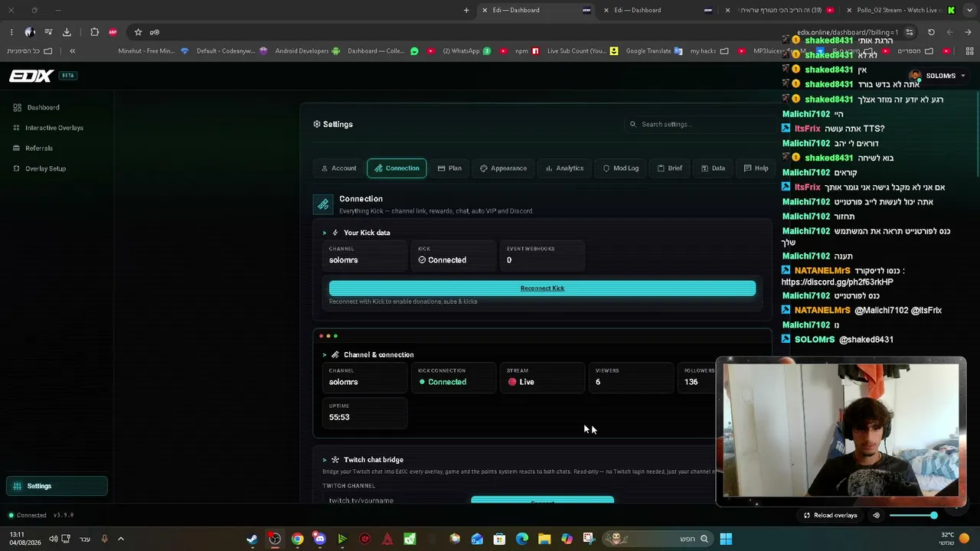Open a new browser tab
980x551 pixels.
tap(466, 10)
